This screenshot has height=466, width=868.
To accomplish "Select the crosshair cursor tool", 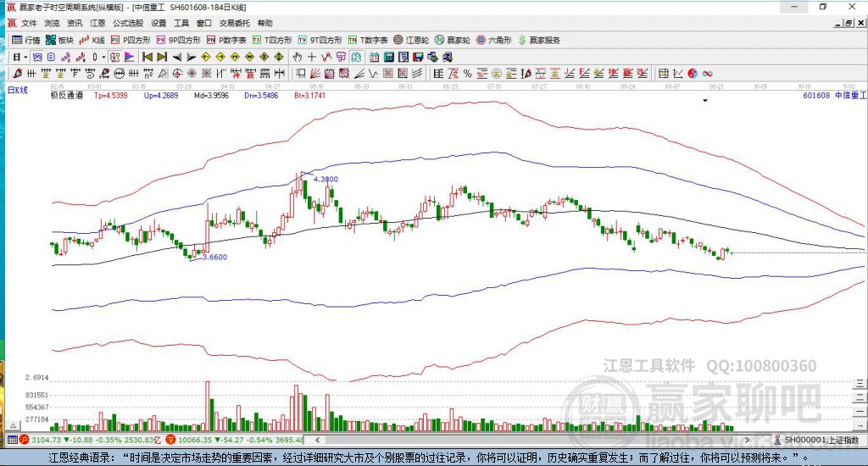I will [x=312, y=57].
